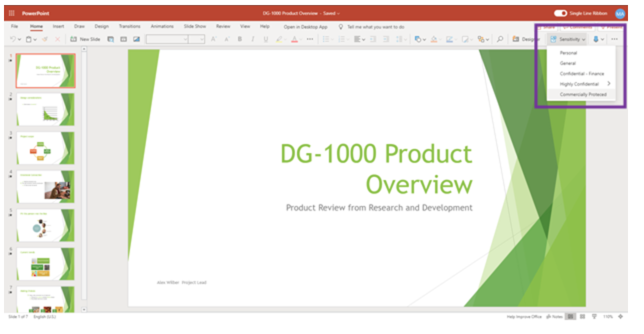Image resolution: width=644 pixels, height=334 pixels.
Task: Click the Find magnifier icon
Action: [500, 38]
